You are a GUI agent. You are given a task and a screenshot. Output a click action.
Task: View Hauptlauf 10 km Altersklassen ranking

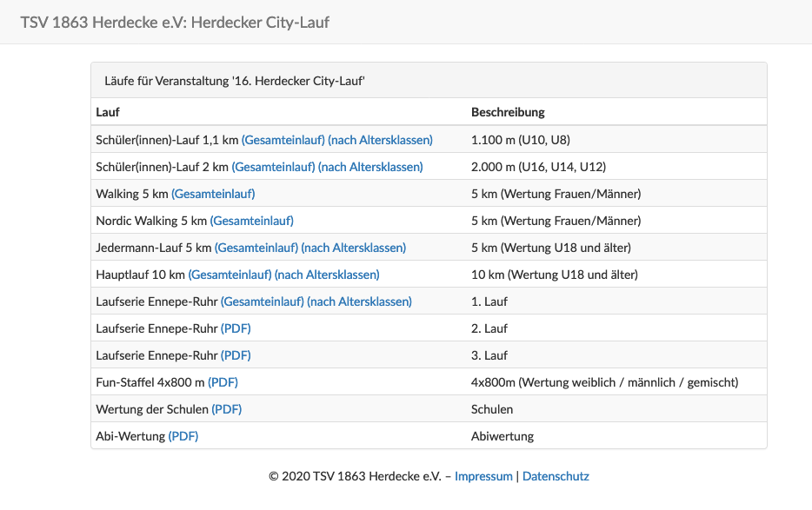tap(325, 274)
